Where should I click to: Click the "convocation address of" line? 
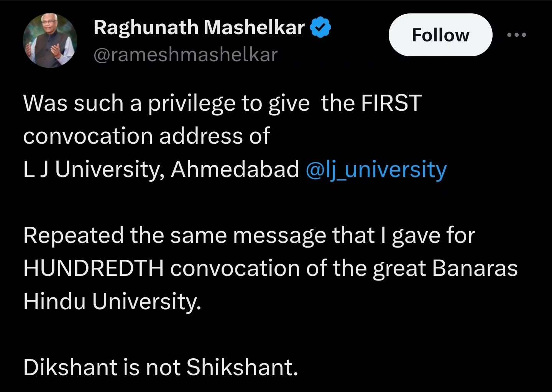(146, 136)
